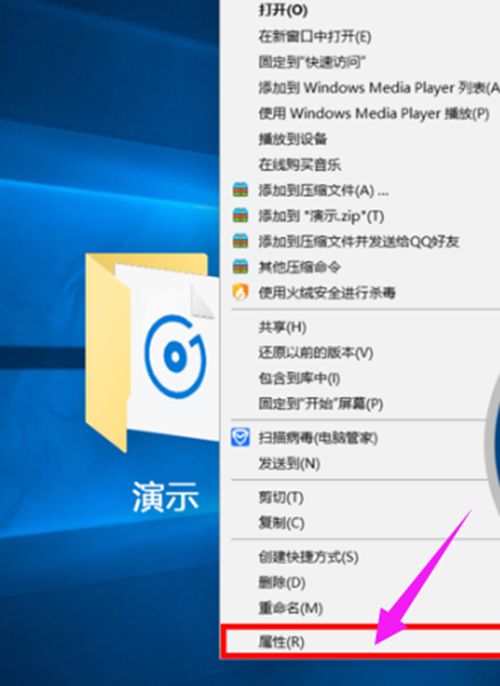Click the archive icon beside 其他压缩命令
The image size is (500, 686).
point(240,266)
